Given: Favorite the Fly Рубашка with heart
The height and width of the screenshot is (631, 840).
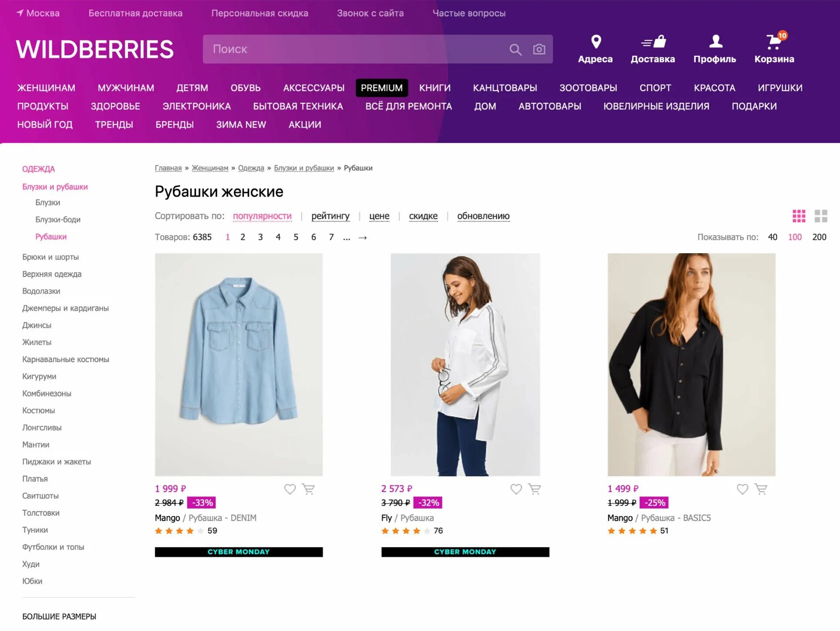Looking at the screenshot, I should pos(516,489).
